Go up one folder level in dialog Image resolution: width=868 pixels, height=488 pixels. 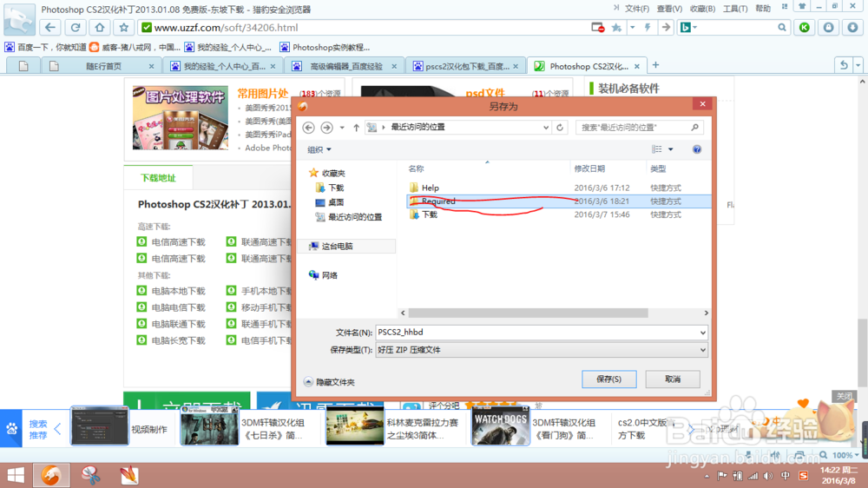(x=356, y=128)
